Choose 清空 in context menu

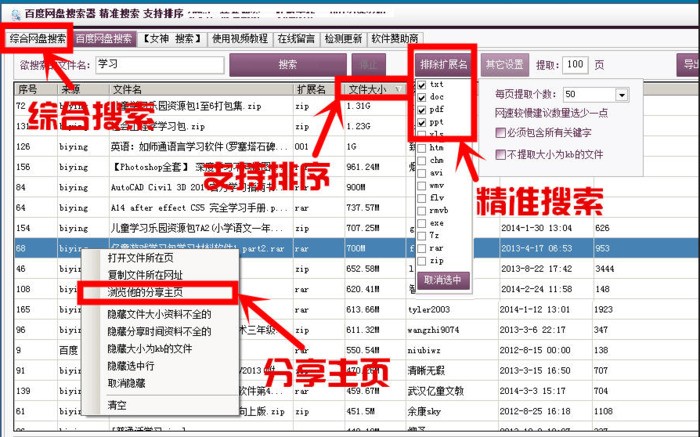[117, 405]
